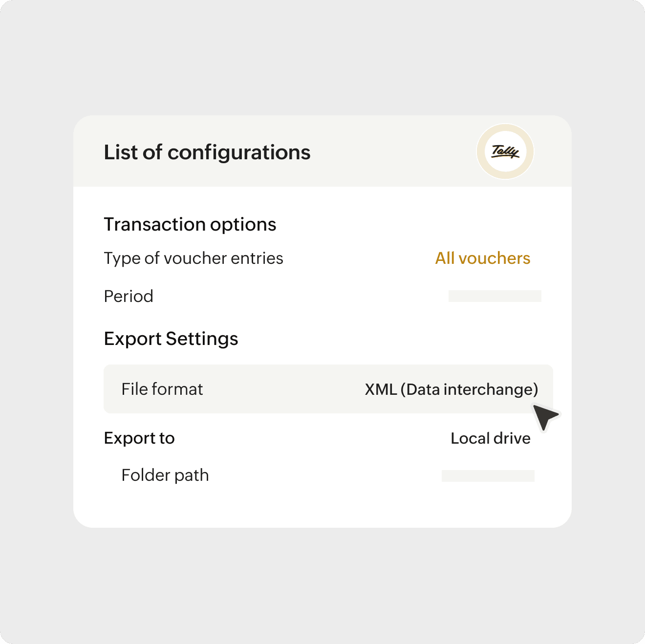645x644 pixels.
Task: Click the word Transaction in section heading
Action: tap(154, 224)
